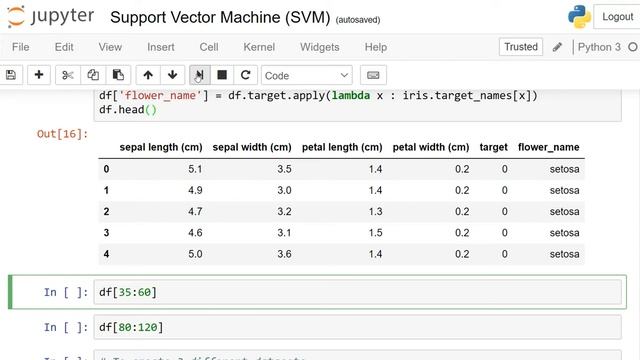Click the 'target' column header
This screenshot has width=640, height=360.
coord(493,147)
